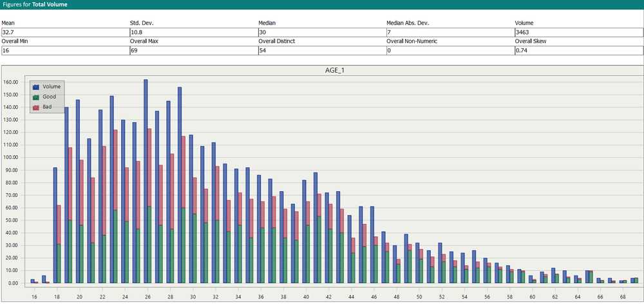Image resolution: width=644 pixels, height=305 pixels.
Task: Click the y-axis label 100.00
Action: (11, 158)
